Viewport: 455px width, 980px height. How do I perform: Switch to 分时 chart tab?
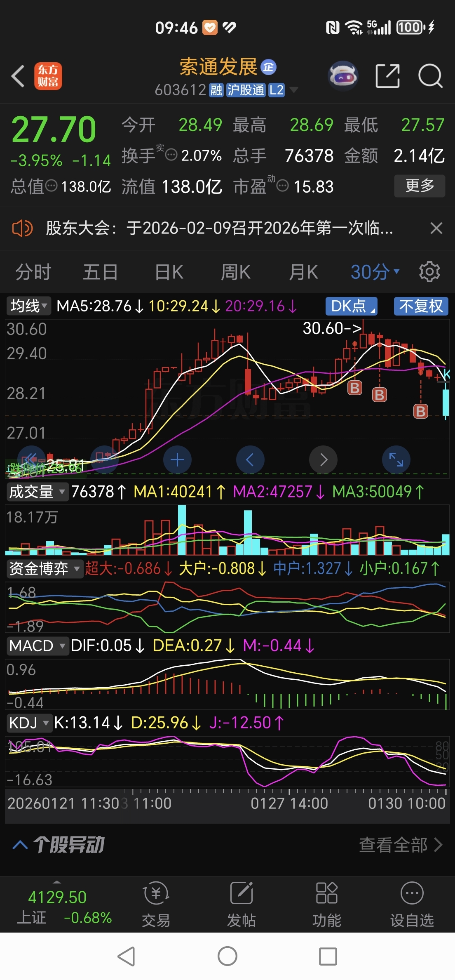(33, 272)
